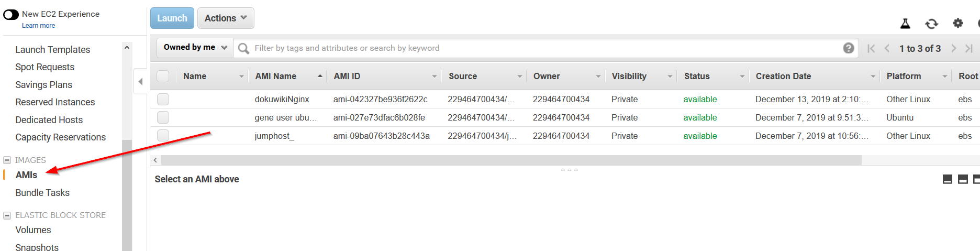Select all AMIs with header checkbox

pos(163,77)
